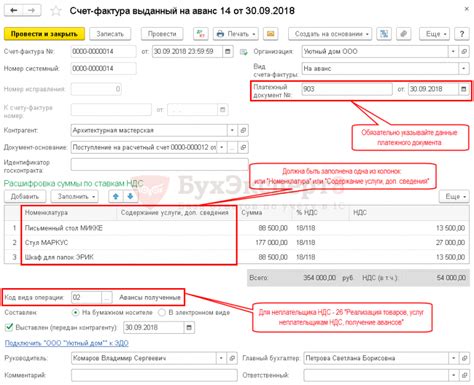This screenshot has height=385, width=474.
Task: Open Ответственный field record icon
Action: point(464,375)
